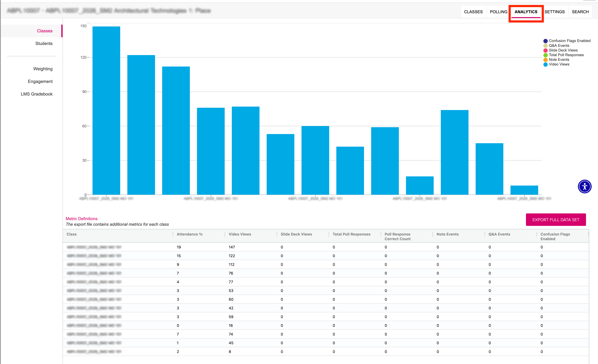Toggle Note Events legend item
This screenshot has height=364, width=598.
point(556,60)
